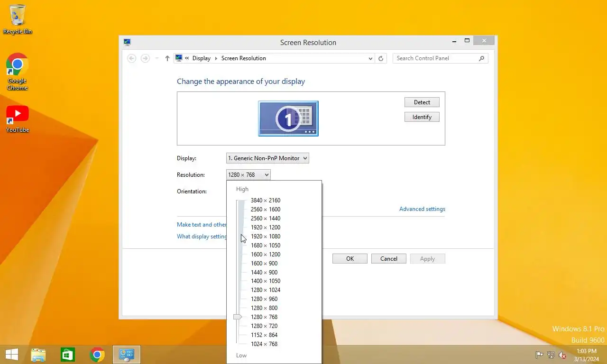Open the Display monitor dropdown
Screen dimensions: 607x364
coord(267,158)
